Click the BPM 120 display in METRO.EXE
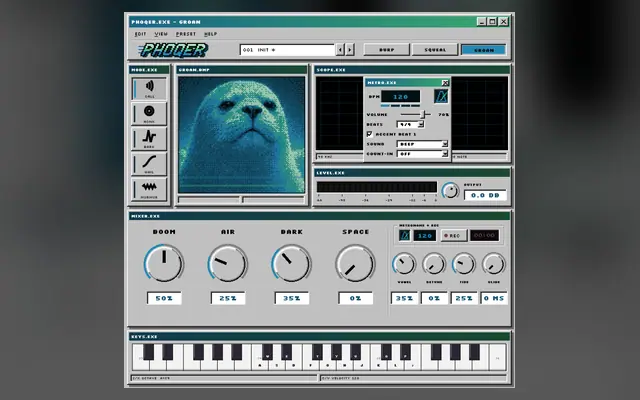The height and width of the screenshot is (400, 640). coord(400,97)
